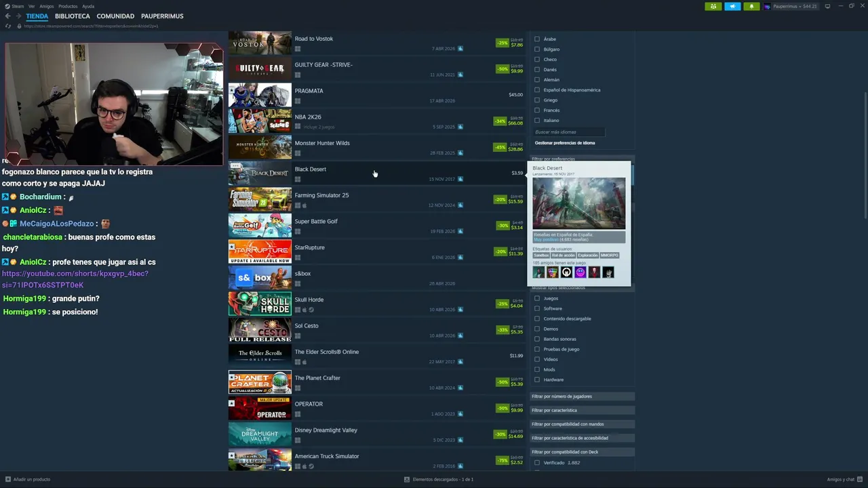The height and width of the screenshot is (488, 868).
Task: Check the Español de Hispanoamérica checkbox
Action: pos(537,90)
